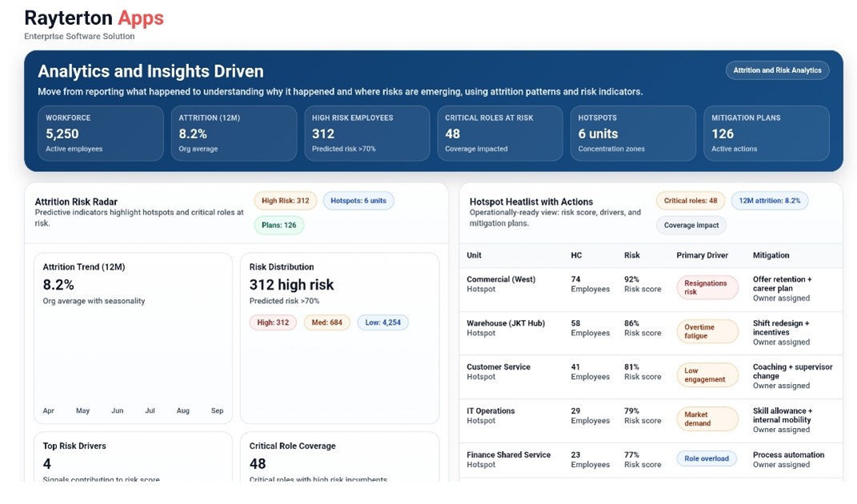Select the Market demand driver tag

pos(707,418)
